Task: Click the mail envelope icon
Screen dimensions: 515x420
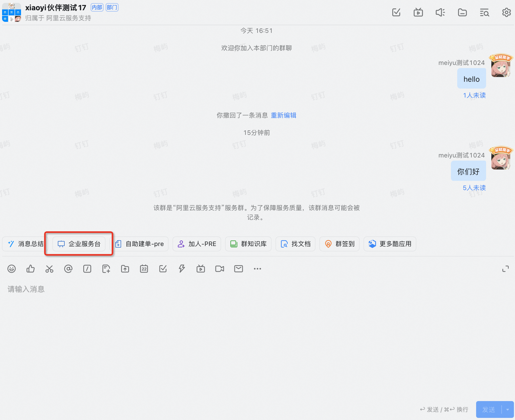Action: tap(239, 269)
